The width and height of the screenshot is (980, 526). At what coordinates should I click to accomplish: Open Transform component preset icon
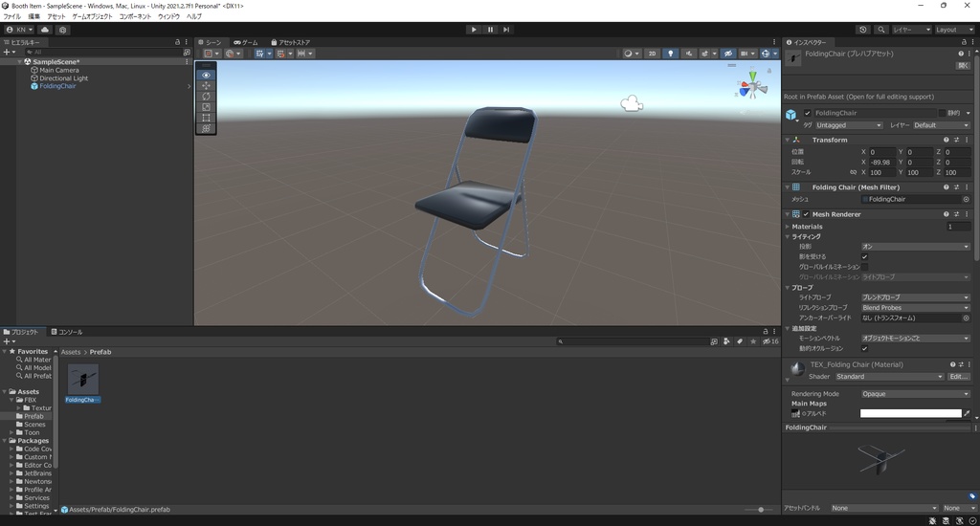point(956,140)
